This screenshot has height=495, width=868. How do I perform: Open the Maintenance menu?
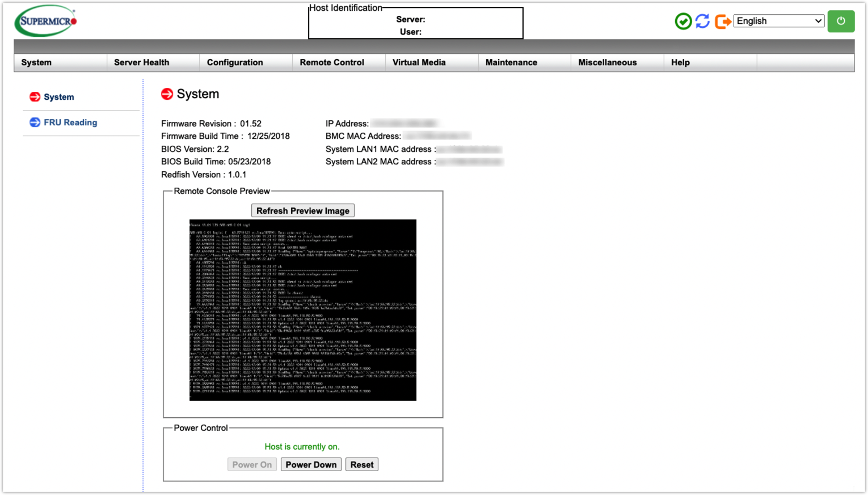pyautogui.click(x=511, y=62)
